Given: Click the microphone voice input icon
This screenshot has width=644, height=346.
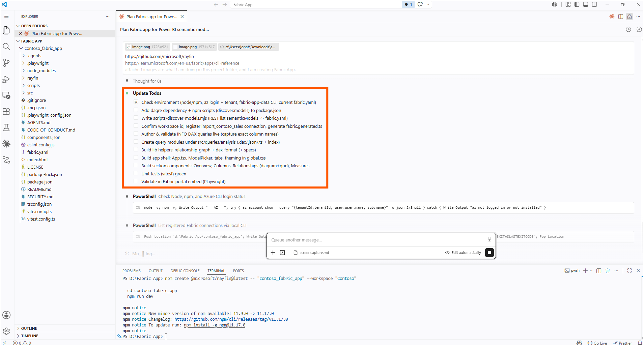Looking at the screenshot, I should pyautogui.click(x=489, y=239).
